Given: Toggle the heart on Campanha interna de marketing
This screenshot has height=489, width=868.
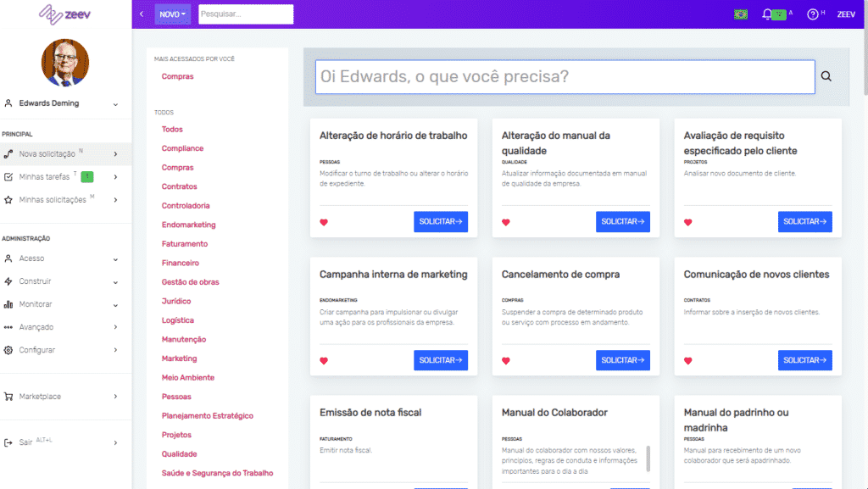Looking at the screenshot, I should coord(322,359).
